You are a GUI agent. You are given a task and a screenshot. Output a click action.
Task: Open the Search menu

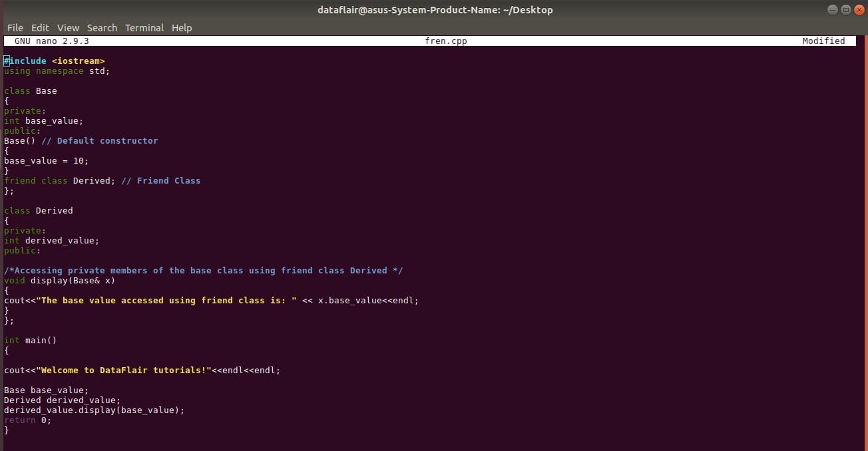pos(102,27)
